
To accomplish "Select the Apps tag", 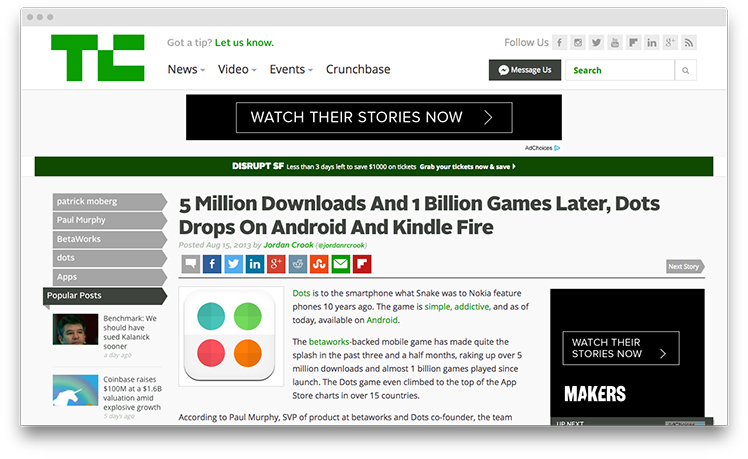I will point(110,277).
